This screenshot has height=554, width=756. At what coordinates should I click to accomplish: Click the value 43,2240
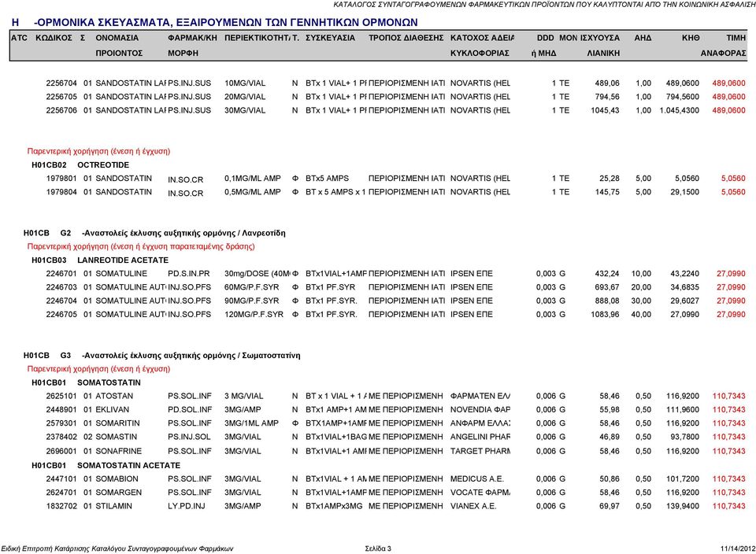pyautogui.click(x=684, y=274)
